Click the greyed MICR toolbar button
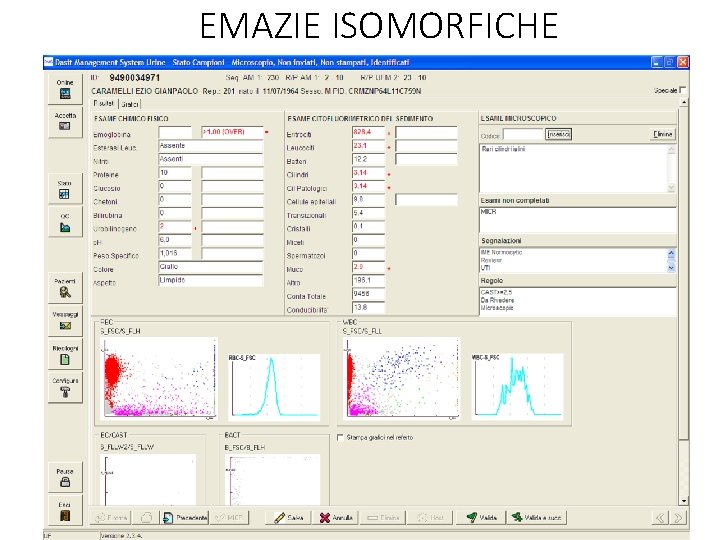720x540 pixels. tap(230, 518)
